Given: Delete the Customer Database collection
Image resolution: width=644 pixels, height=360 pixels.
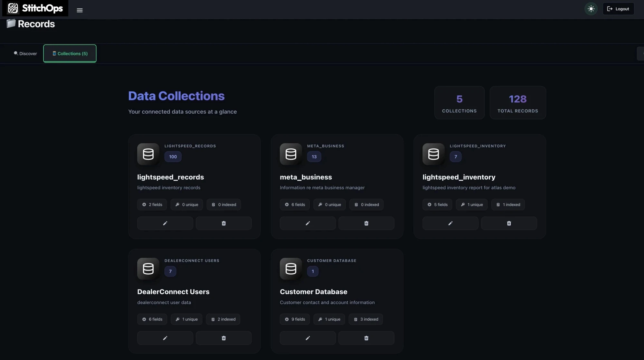Looking at the screenshot, I should click(366, 338).
